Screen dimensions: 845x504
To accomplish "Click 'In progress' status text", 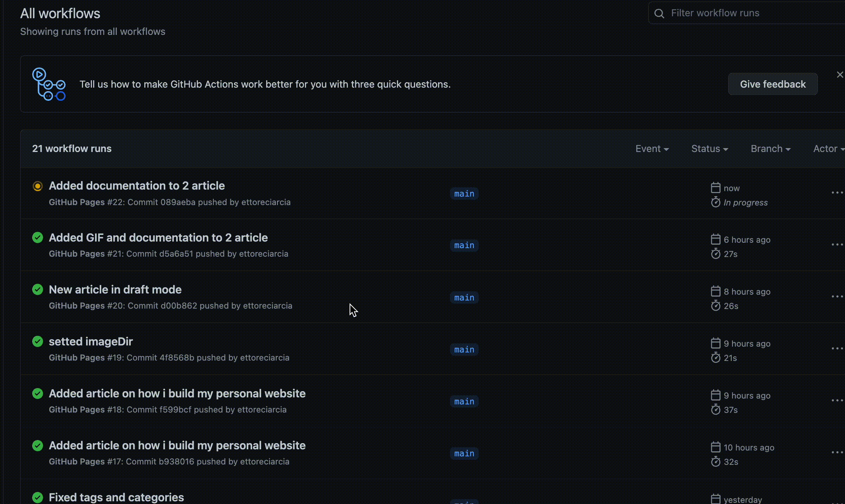I will coord(746,202).
